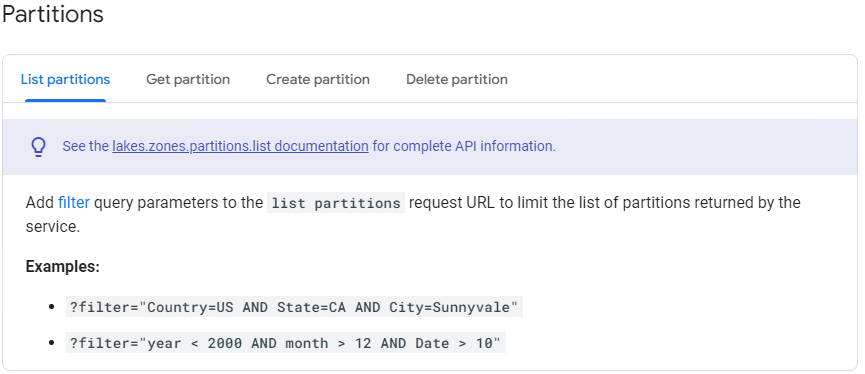The width and height of the screenshot is (865, 374).
Task: Select the List partitions tab
Action: (65, 79)
